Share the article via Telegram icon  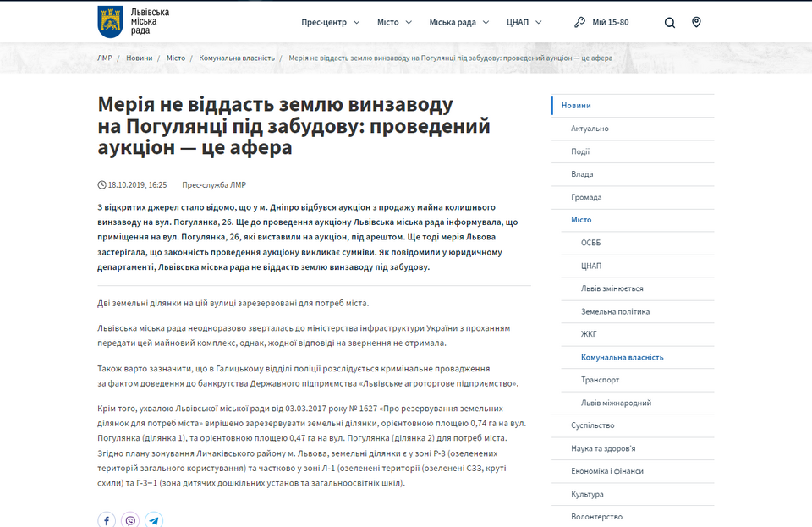click(x=154, y=520)
